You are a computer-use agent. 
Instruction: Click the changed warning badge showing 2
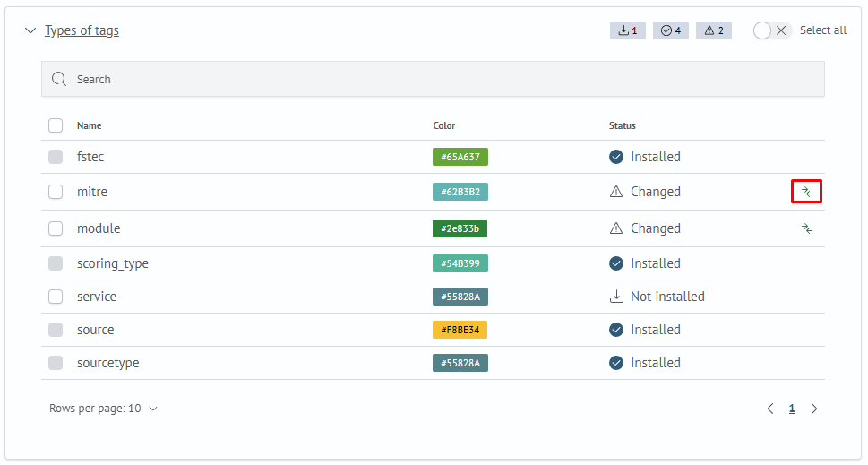(x=713, y=30)
